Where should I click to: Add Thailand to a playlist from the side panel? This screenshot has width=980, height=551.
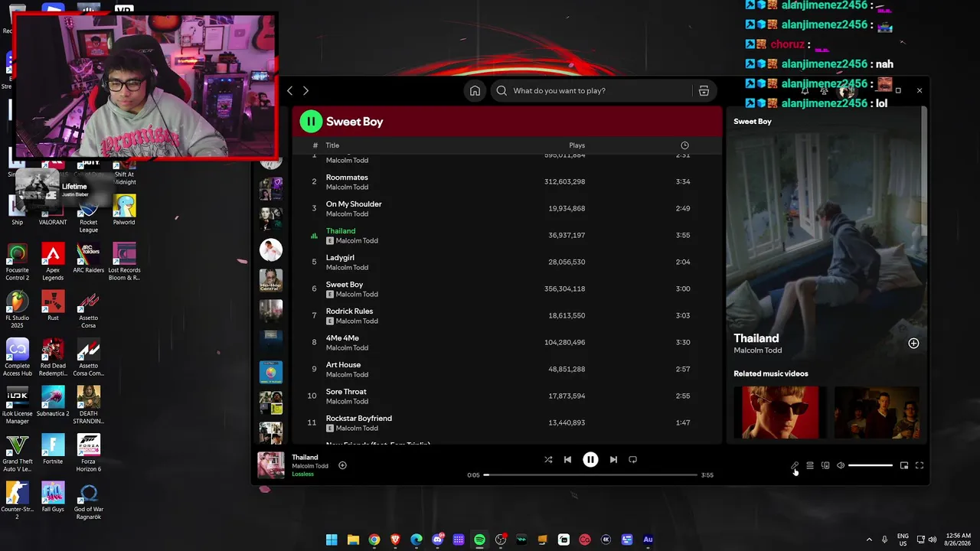pyautogui.click(x=913, y=344)
